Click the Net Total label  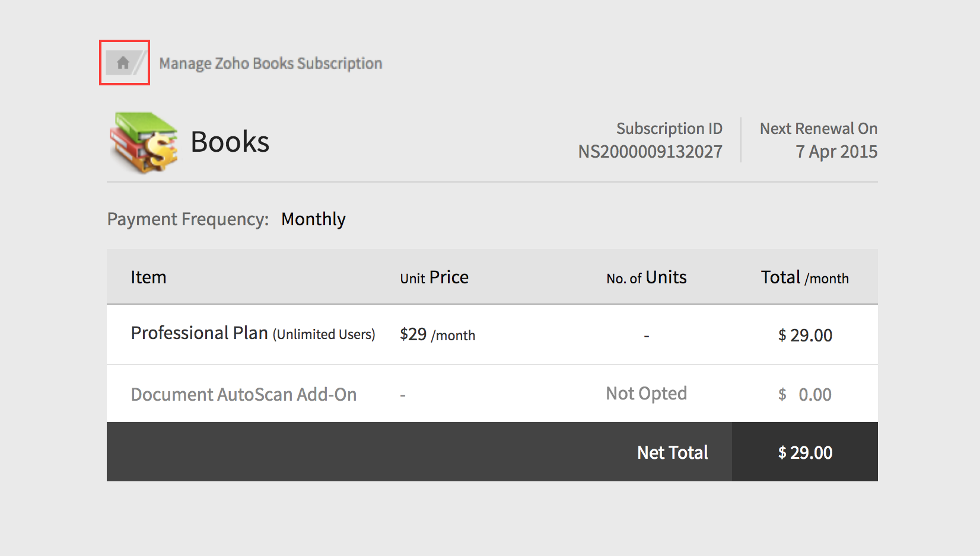[x=673, y=453]
